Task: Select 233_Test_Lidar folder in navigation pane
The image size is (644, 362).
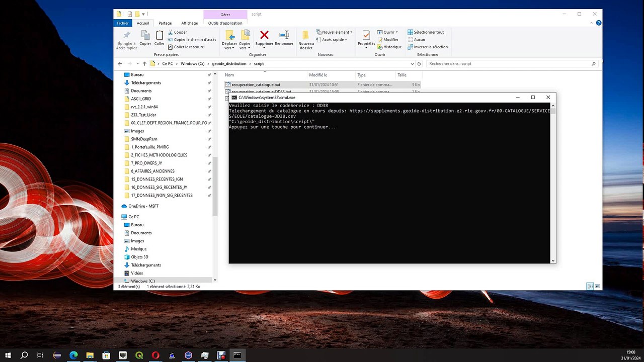Action: [x=144, y=115]
